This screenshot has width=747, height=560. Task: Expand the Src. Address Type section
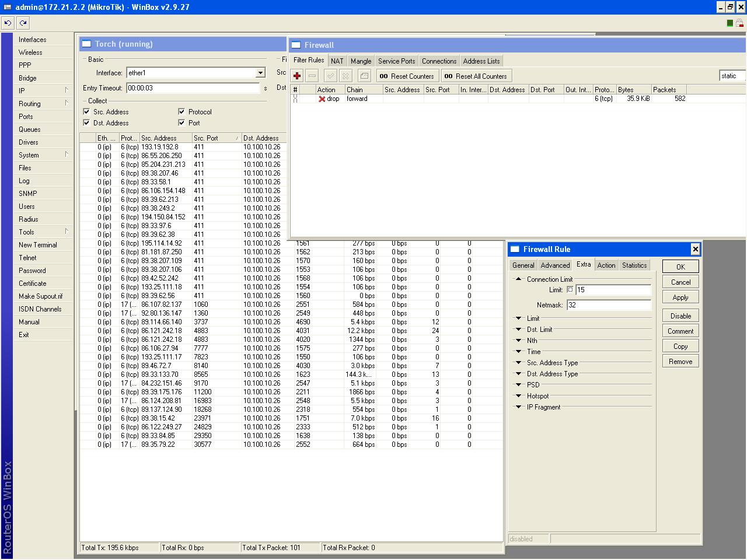[x=518, y=363]
